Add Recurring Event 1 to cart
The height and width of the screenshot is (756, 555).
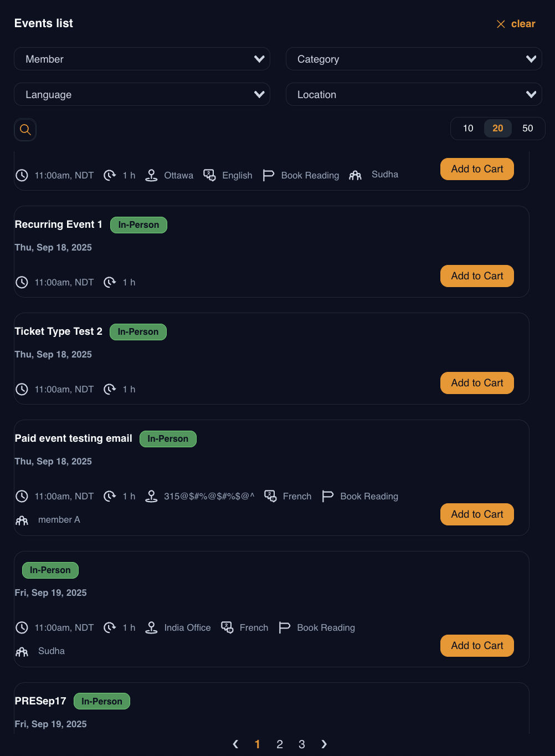tap(477, 276)
